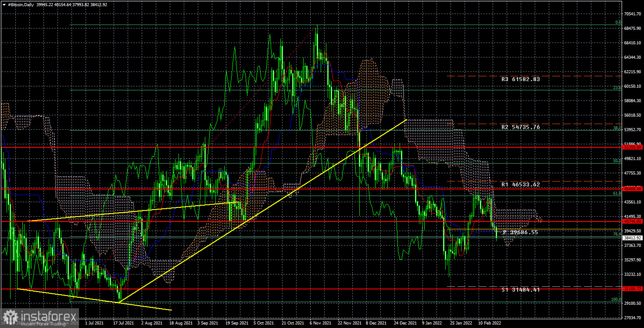Click the Fibonacci 76.4 level label
644x328 pixels.
click(617, 234)
